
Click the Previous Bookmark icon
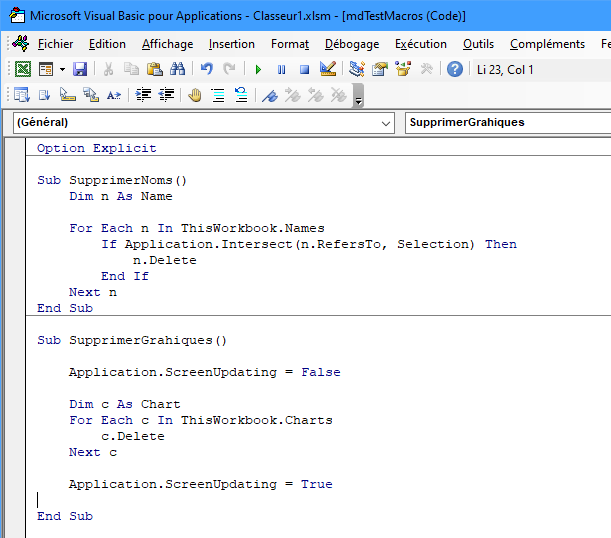pos(316,95)
